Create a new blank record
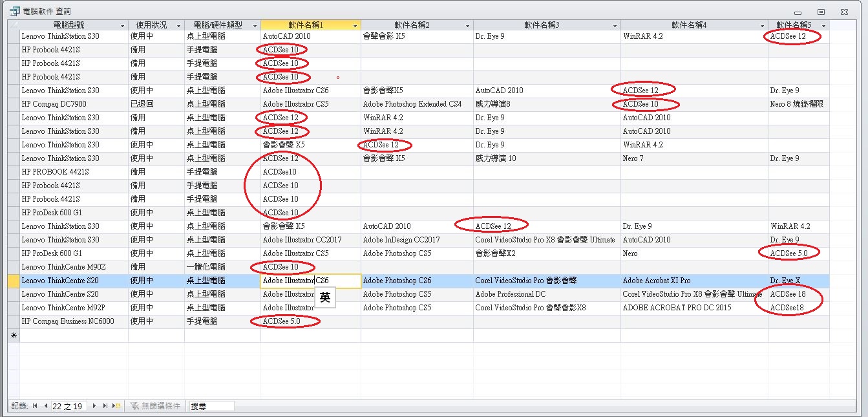Viewport: 868px width, 417px height. click(x=116, y=406)
